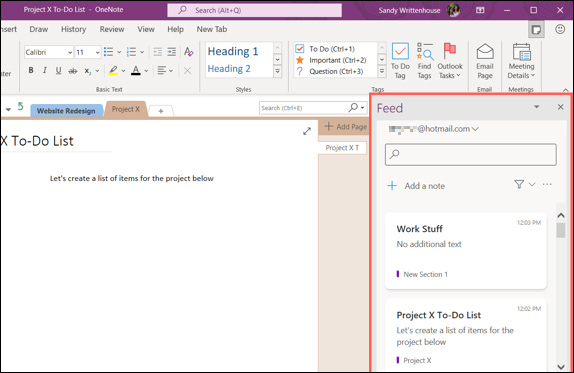Send feedback using the smiley icon
The height and width of the screenshot is (373, 574).
[x=560, y=29]
